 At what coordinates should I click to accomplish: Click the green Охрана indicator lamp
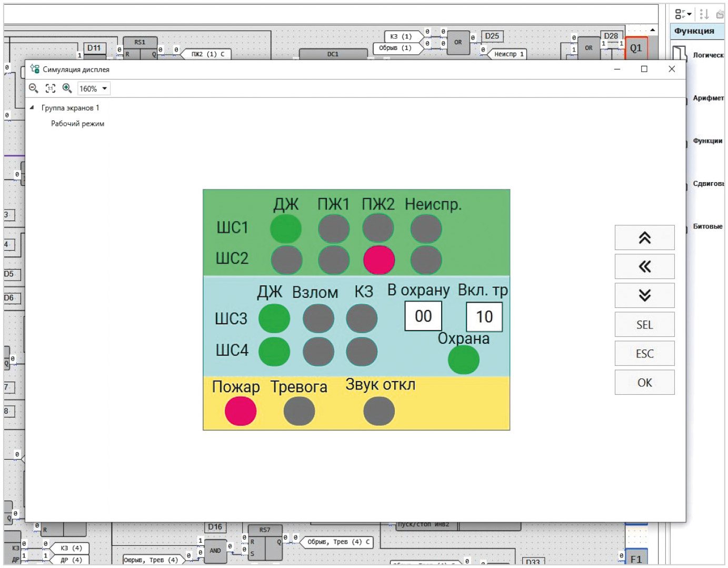pyautogui.click(x=463, y=360)
